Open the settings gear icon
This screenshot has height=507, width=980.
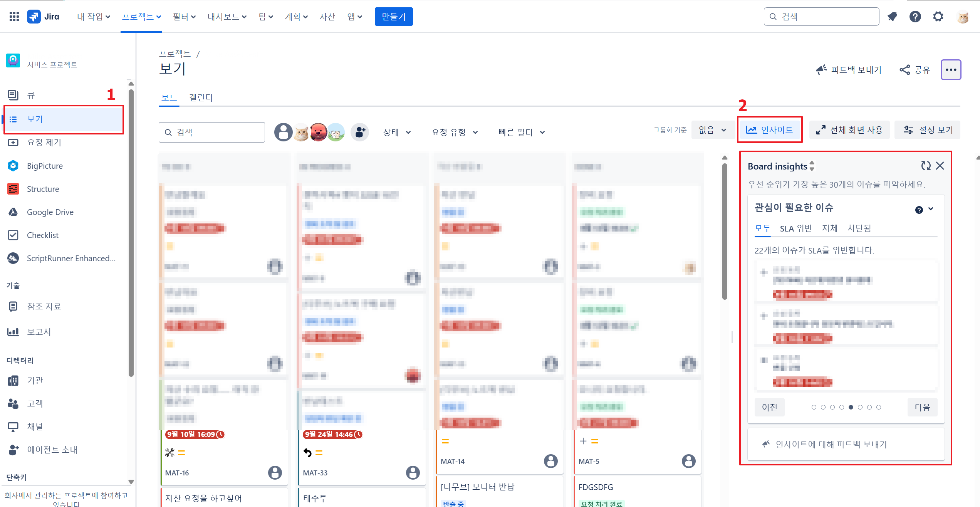click(x=938, y=17)
